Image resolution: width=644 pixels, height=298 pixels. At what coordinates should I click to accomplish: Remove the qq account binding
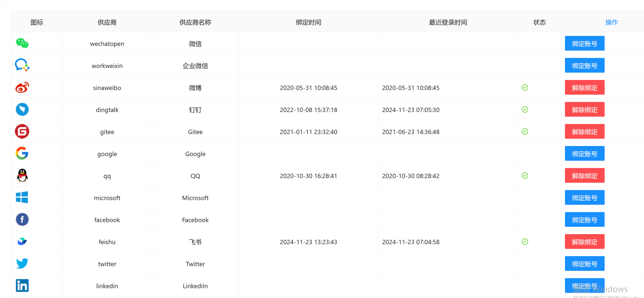coord(585,176)
